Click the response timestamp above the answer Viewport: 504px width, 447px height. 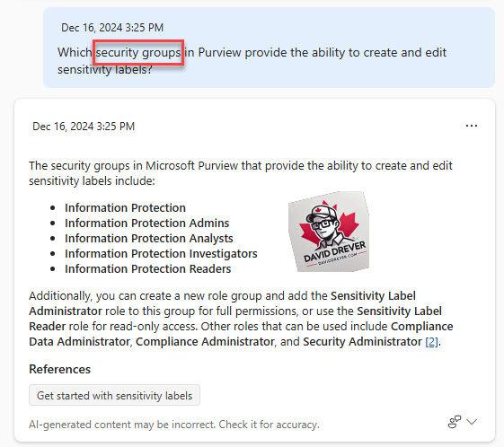(x=84, y=127)
